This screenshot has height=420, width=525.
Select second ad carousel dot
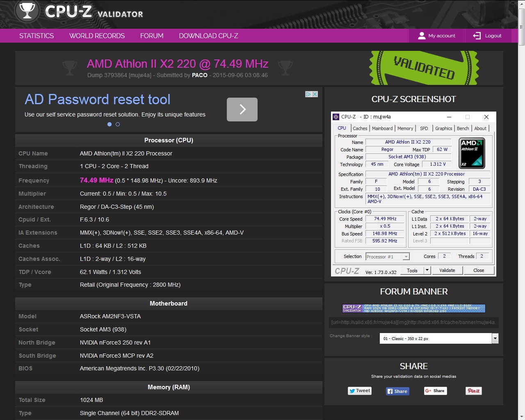[x=118, y=124]
